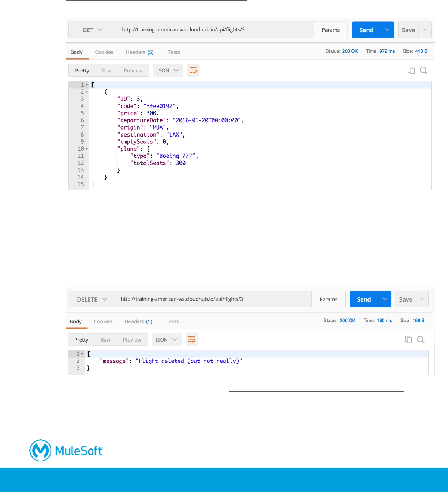Screen dimensions: 448x492
Task: Click Status 200 OK in GET response
Action: click(342, 51)
